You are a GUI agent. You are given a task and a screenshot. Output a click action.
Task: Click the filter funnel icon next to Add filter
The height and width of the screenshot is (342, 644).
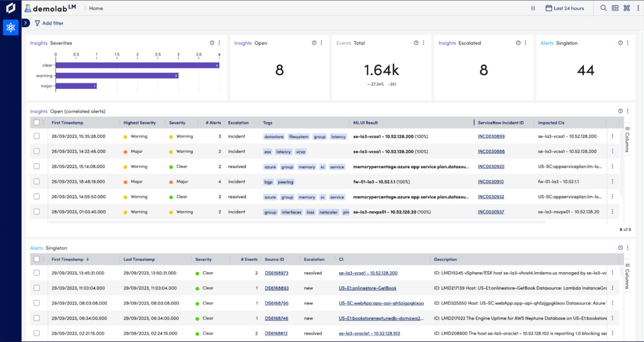coord(37,23)
